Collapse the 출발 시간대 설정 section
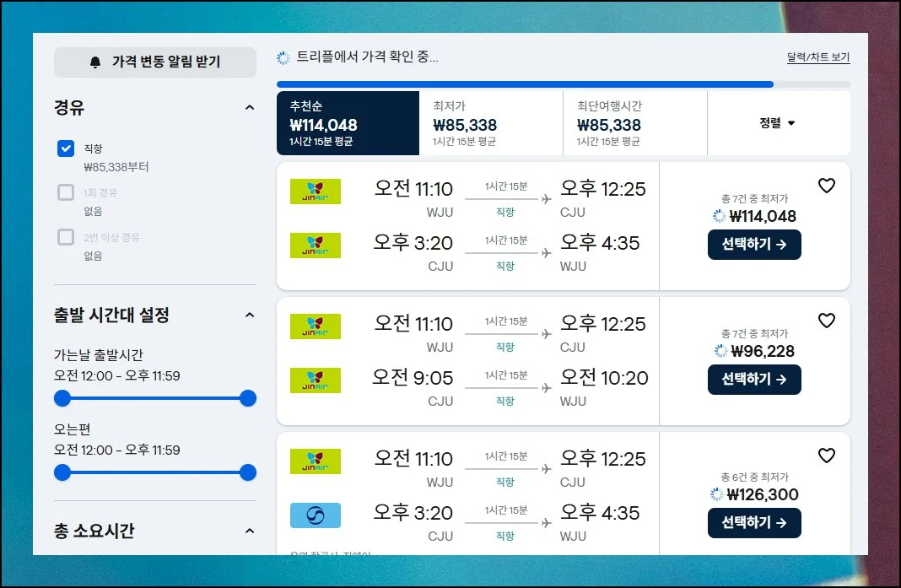The image size is (901, 588). 249,316
